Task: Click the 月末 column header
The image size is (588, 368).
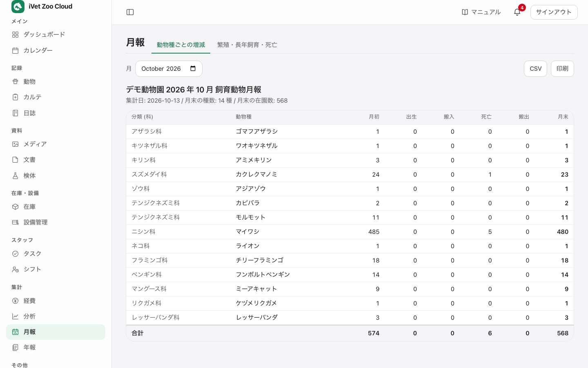Action: click(x=563, y=117)
